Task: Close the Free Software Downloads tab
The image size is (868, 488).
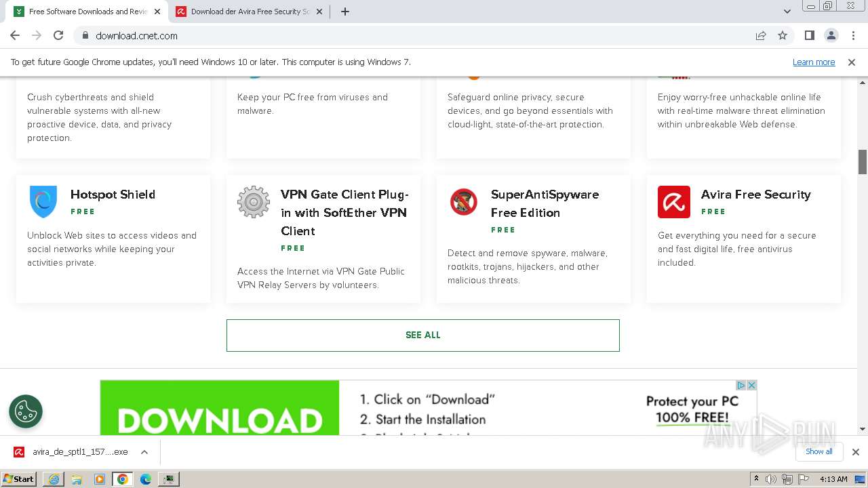Action: pyautogui.click(x=157, y=12)
